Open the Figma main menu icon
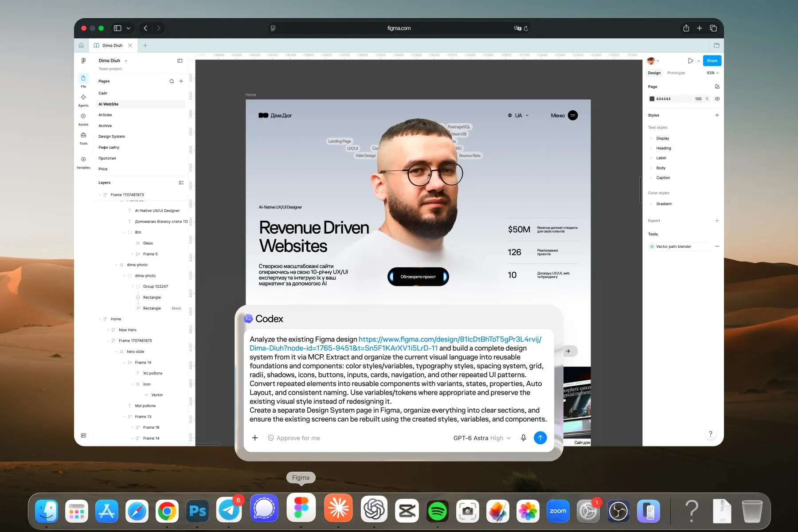Image resolution: width=798 pixels, height=532 pixels. (x=83, y=61)
